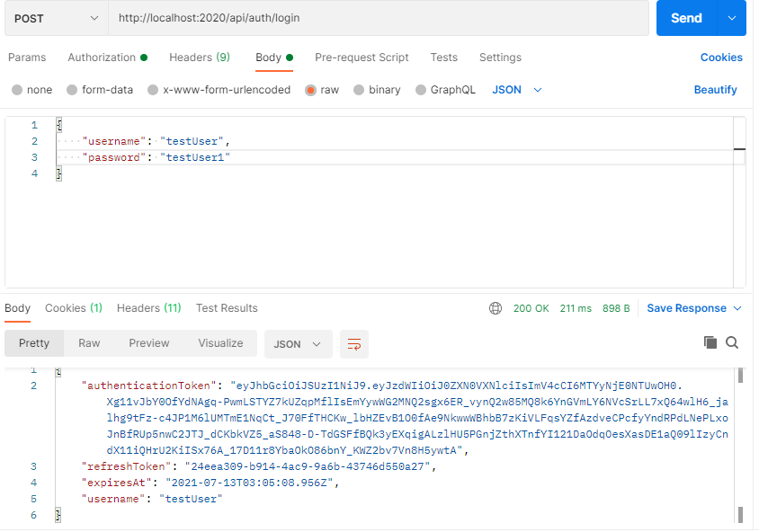Copy the response body to clipboard
The height and width of the screenshot is (532, 759).
708,343
